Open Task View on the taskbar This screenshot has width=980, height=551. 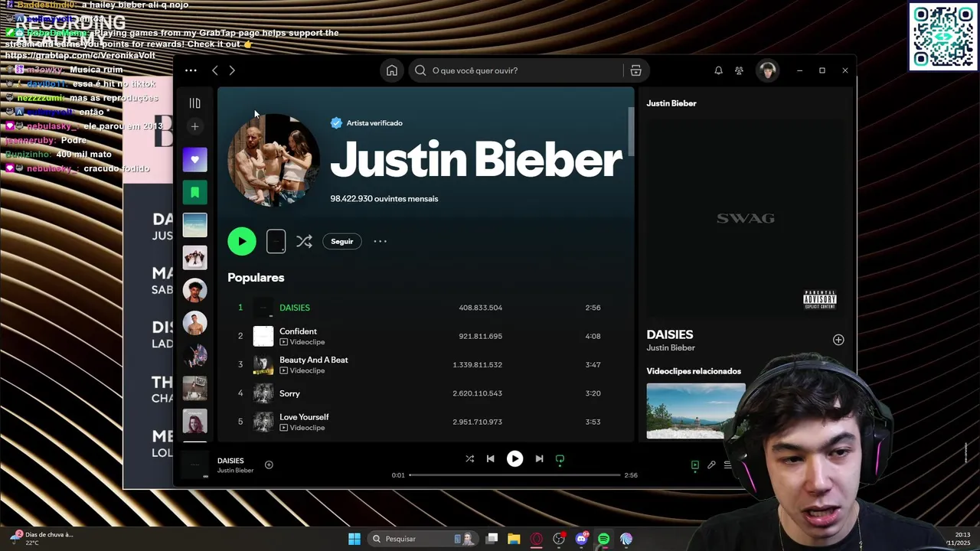(492, 539)
